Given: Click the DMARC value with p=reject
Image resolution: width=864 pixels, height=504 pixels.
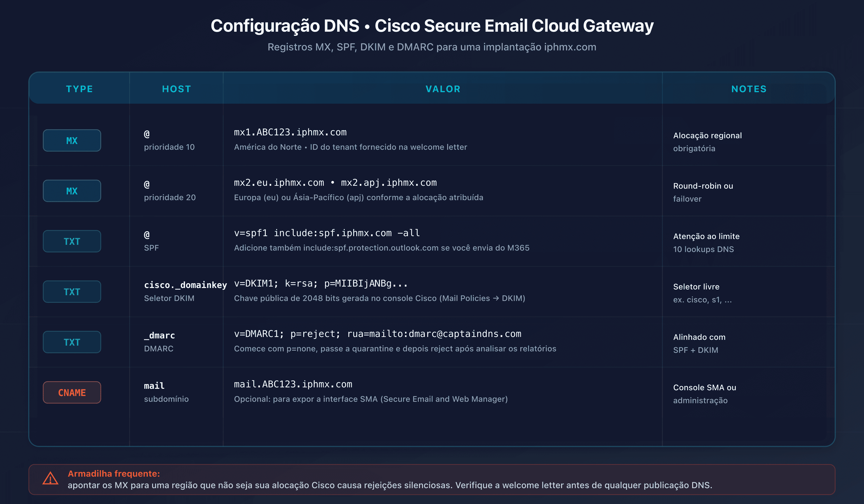Looking at the screenshot, I should (x=378, y=334).
